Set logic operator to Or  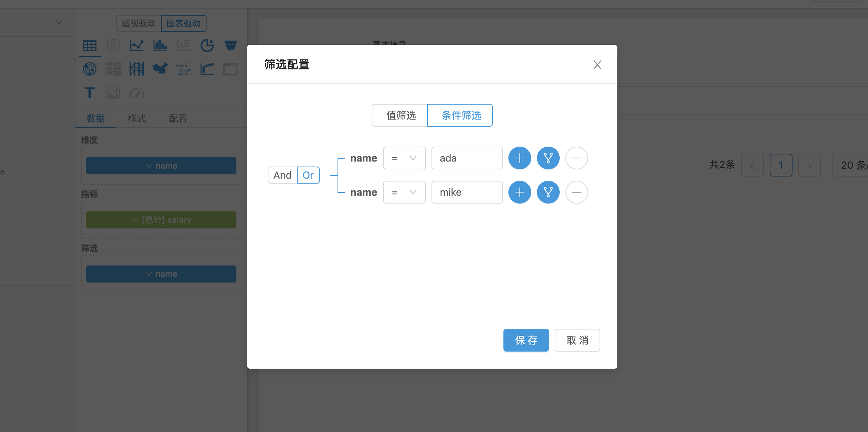tap(308, 175)
